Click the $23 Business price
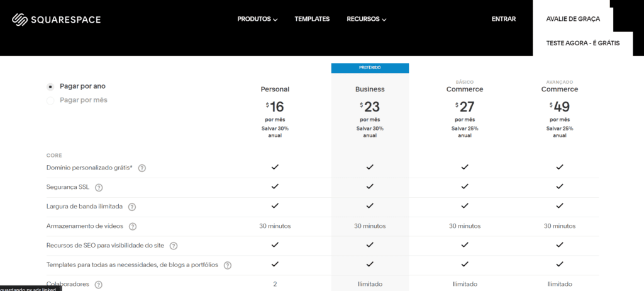 (x=370, y=107)
